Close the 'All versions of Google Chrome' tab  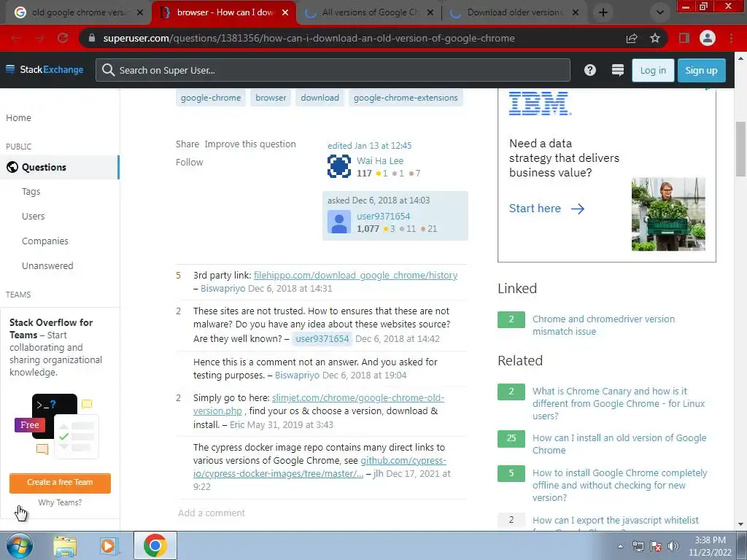(430, 12)
